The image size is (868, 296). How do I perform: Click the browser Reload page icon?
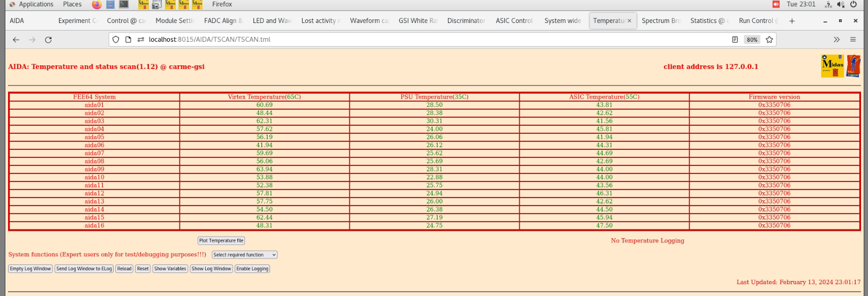[x=48, y=40]
